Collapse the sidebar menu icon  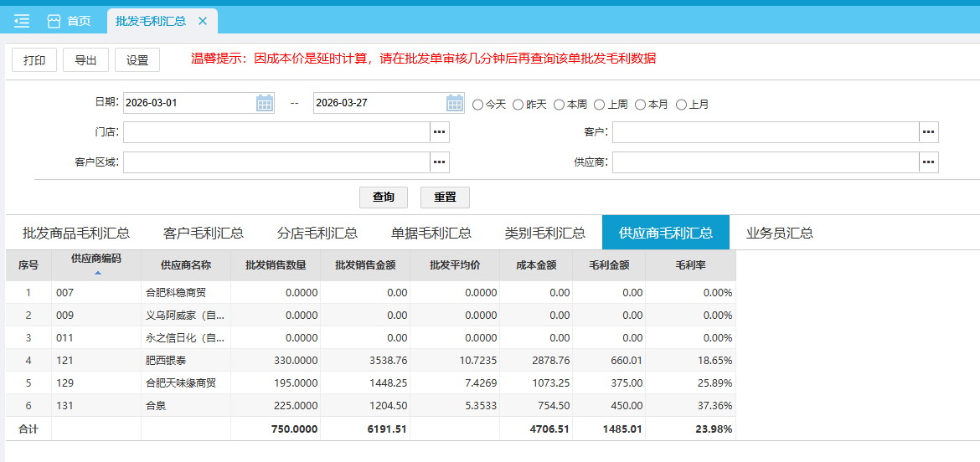point(22,21)
